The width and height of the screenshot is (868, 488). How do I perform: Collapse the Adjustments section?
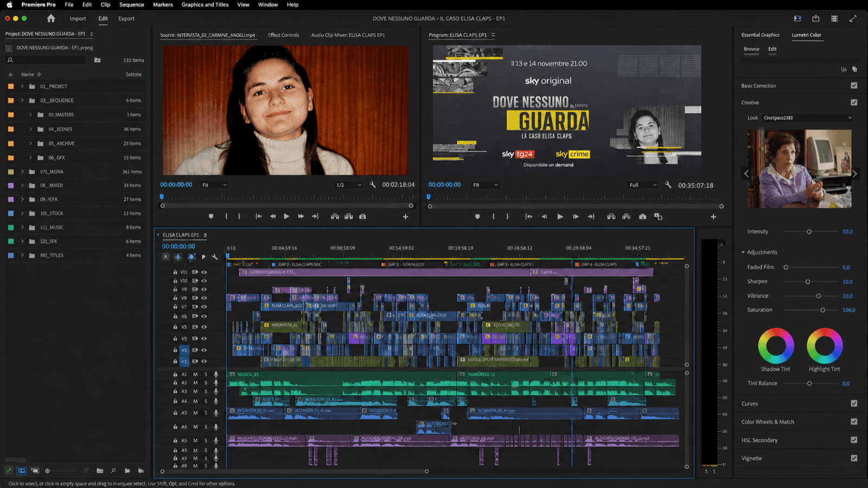tap(743, 252)
